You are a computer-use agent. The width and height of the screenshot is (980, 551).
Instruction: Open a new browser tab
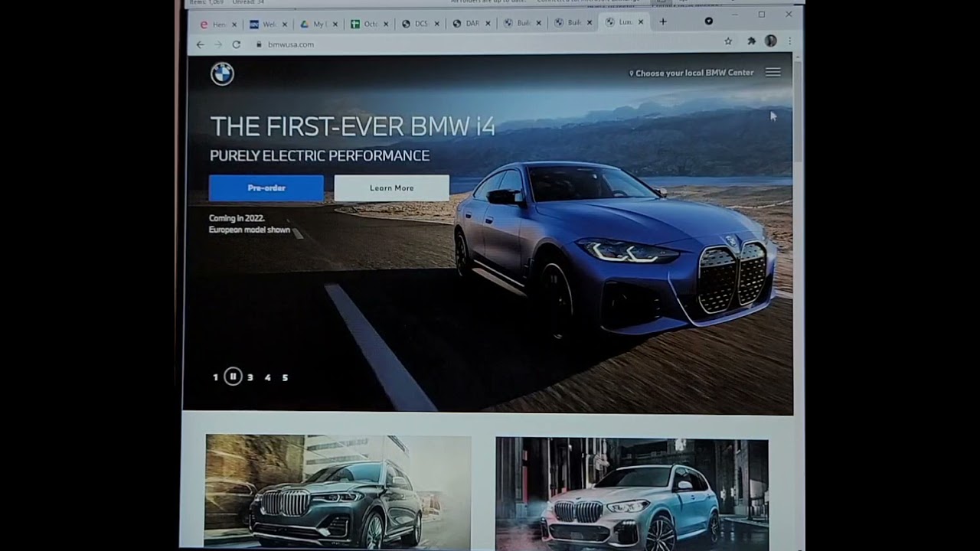(x=663, y=22)
